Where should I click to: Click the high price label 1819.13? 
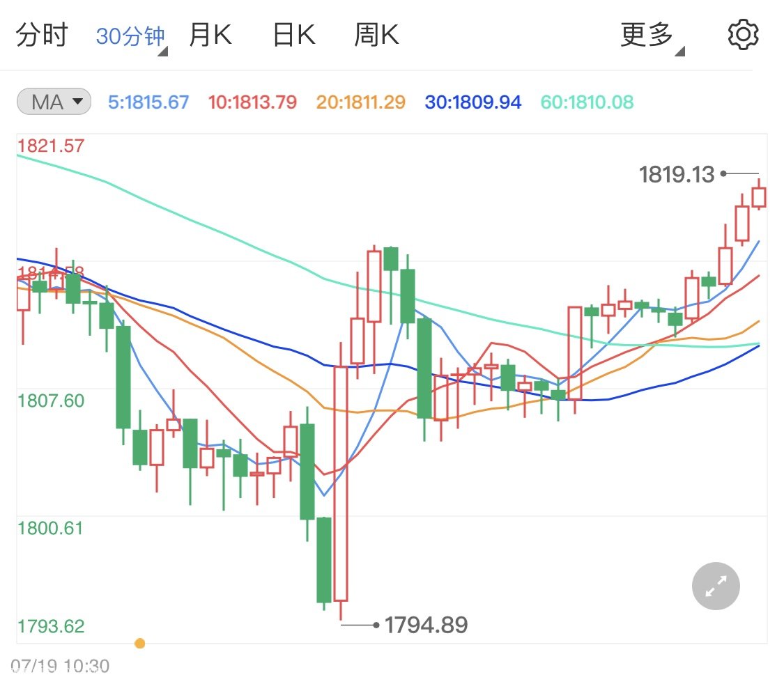[677, 174]
